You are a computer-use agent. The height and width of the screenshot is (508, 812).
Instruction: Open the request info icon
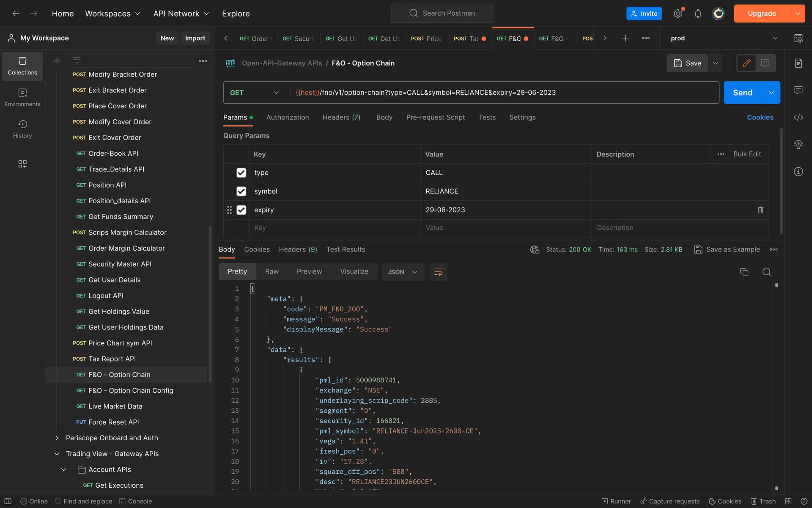point(798,171)
